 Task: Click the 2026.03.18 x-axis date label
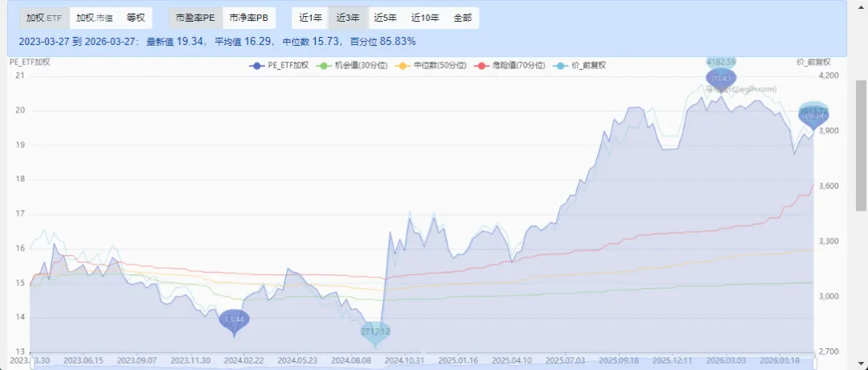coord(778,360)
